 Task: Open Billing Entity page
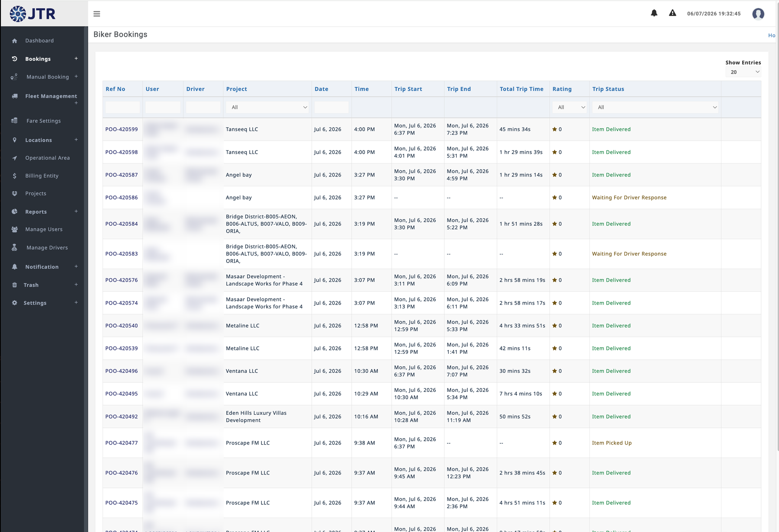pos(42,176)
